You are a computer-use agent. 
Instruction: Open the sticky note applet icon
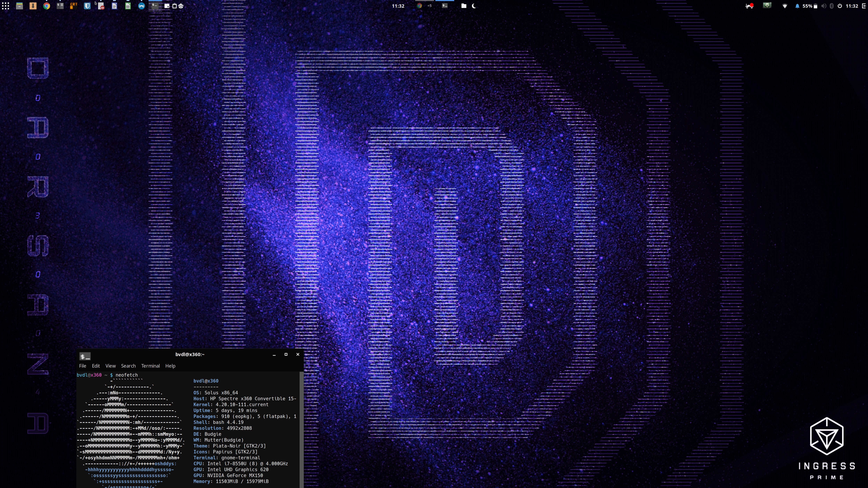pyautogui.click(x=167, y=6)
